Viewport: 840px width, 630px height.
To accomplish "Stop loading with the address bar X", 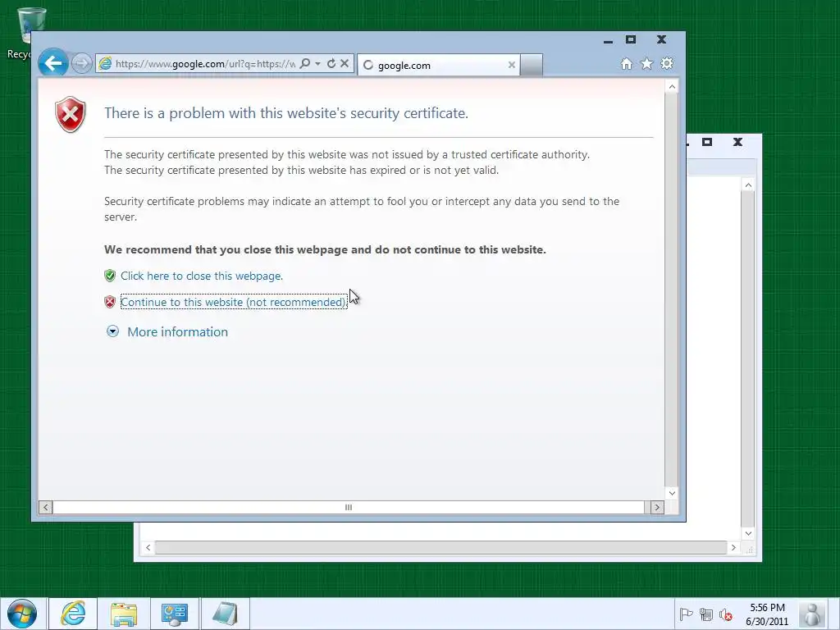I will 345,63.
